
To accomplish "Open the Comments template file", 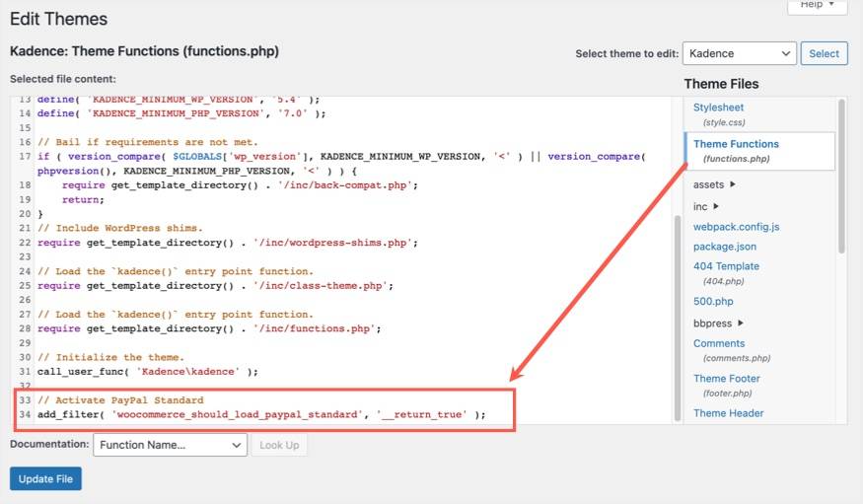I will pos(719,343).
